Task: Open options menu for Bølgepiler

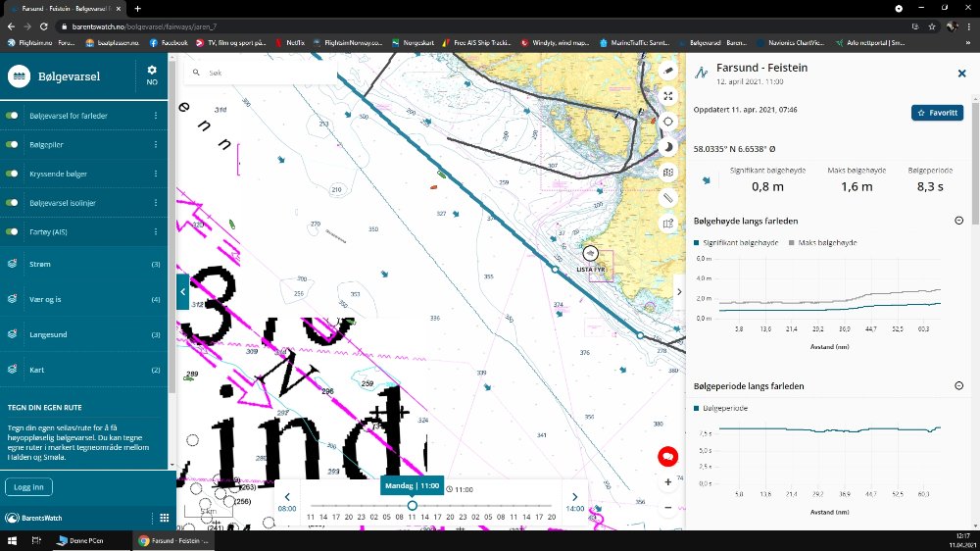Action: (x=156, y=144)
